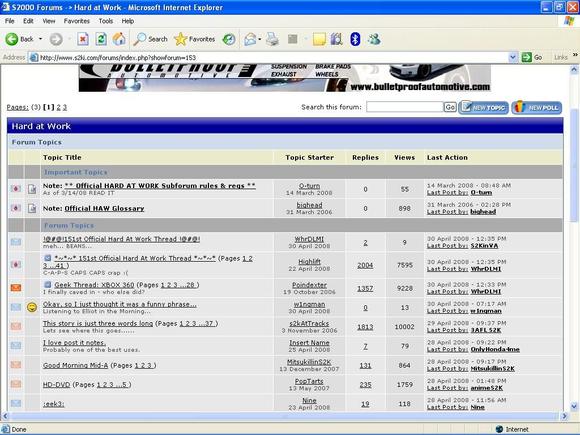The height and width of the screenshot is (435, 580).
Task: Click the New Poll button
Action: 537,107
